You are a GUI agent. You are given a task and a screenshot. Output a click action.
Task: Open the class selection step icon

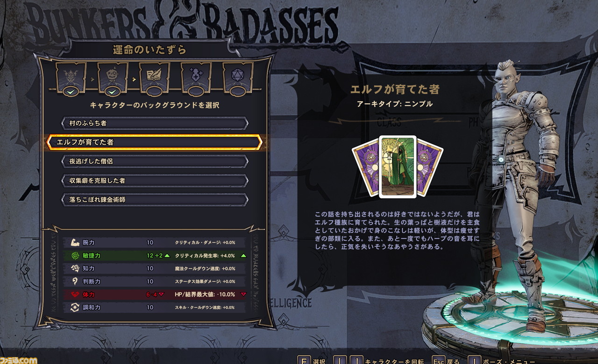[x=71, y=75]
